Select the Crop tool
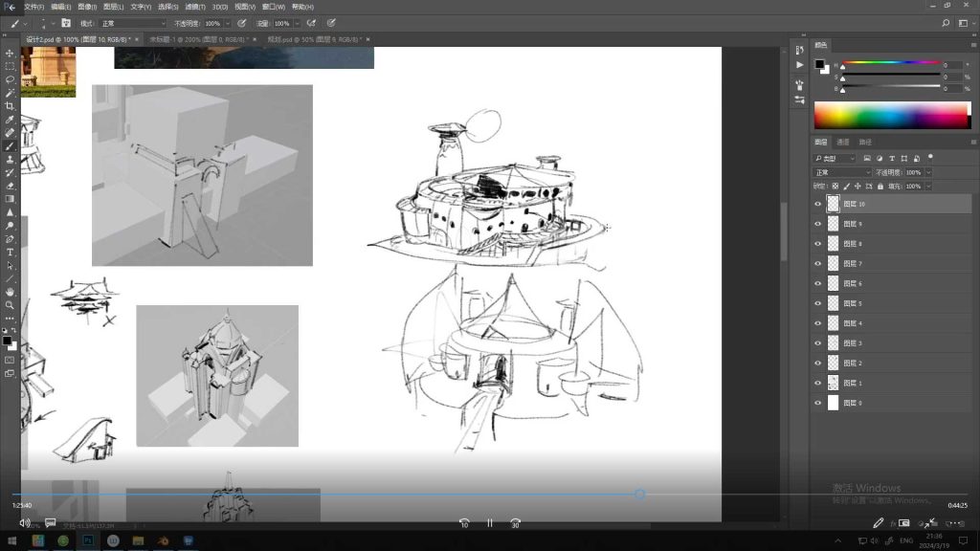The height and width of the screenshot is (551, 980). pyautogui.click(x=10, y=106)
